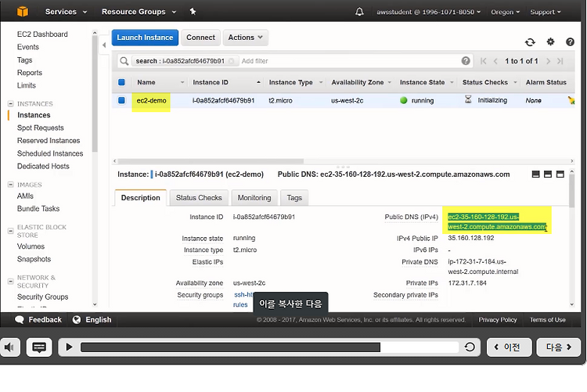Toggle the ec2-demo row checkbox

[121, 100]
